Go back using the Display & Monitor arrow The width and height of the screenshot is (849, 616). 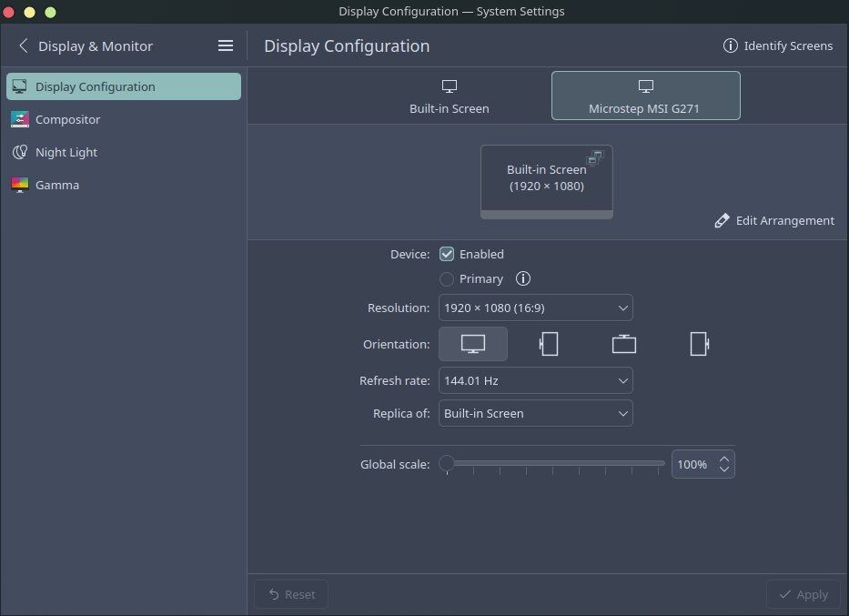pyautogui.click(x=24, y=45)
